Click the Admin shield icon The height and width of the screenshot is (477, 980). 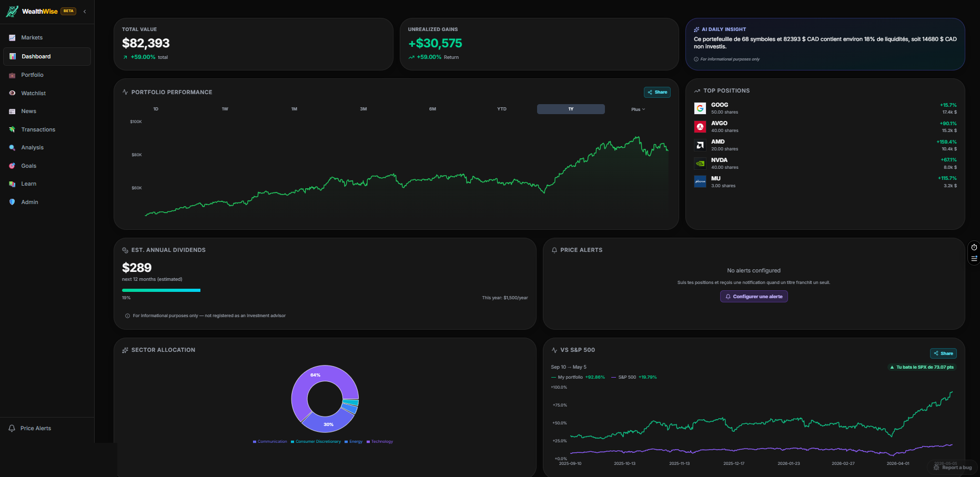click(12, 202)
